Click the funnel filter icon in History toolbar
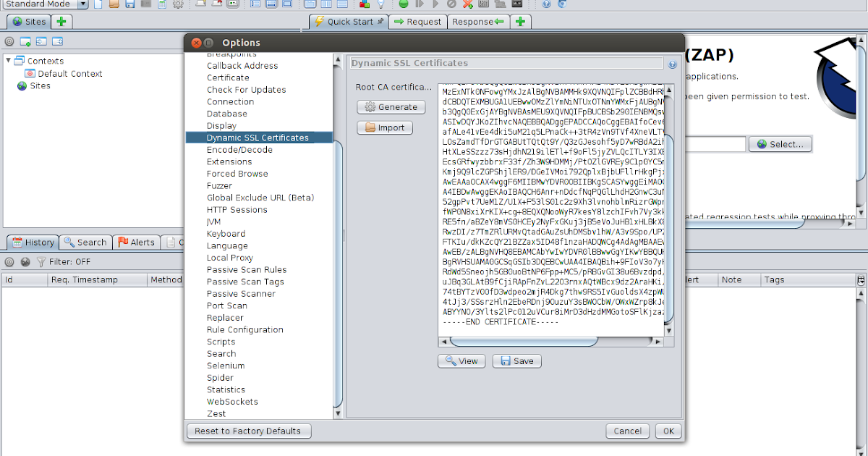The image size is (868, 456). click(x=41, y=261)
